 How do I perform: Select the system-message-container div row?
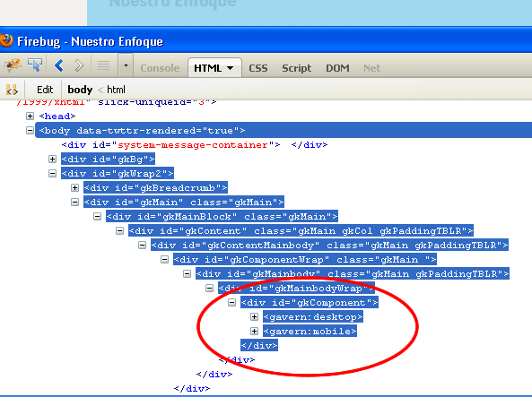coord(195,145)
